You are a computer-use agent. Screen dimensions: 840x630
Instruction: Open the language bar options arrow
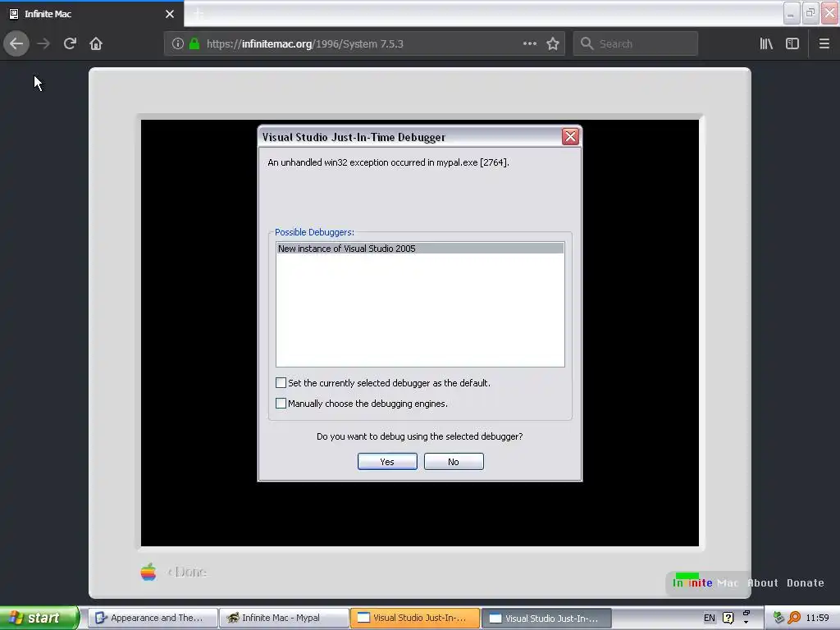click(x=746, y=623)
